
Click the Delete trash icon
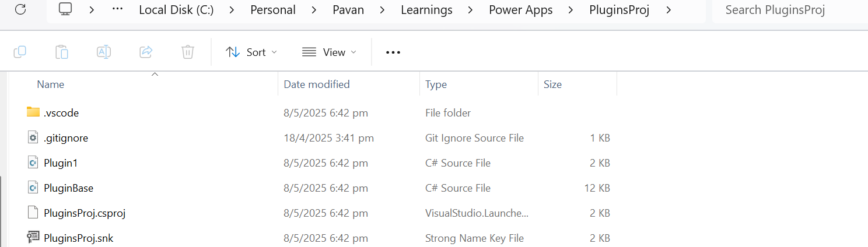pos(187,52)
